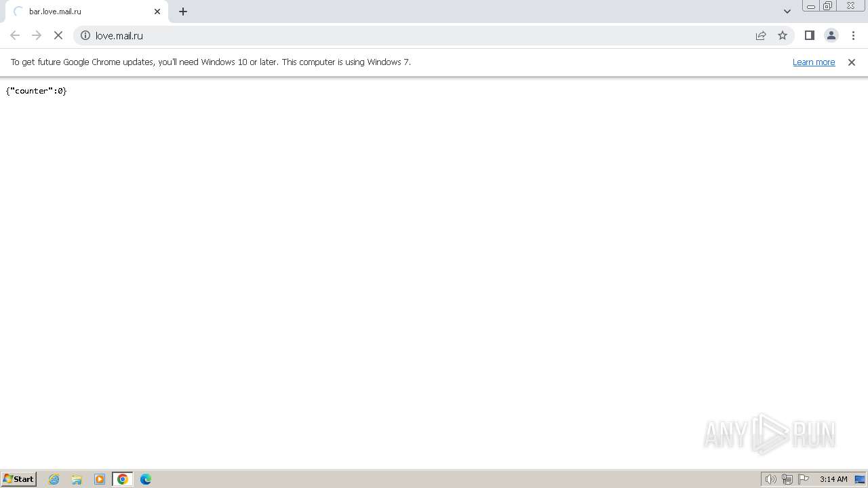
Task: Dismiss the Chrome update notification bar
Action: click(x=852, y=62)
